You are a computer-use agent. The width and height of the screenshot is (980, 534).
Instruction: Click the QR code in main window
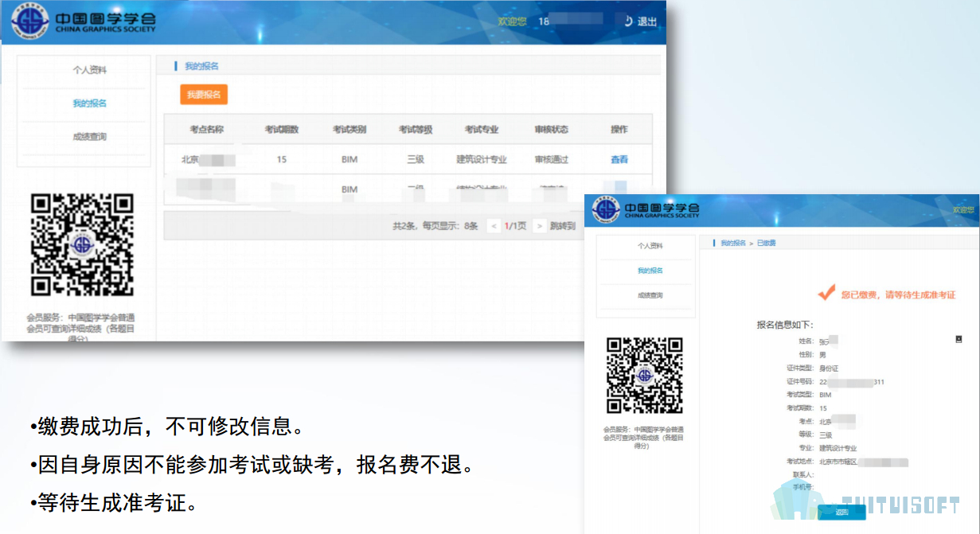point(82,245)
